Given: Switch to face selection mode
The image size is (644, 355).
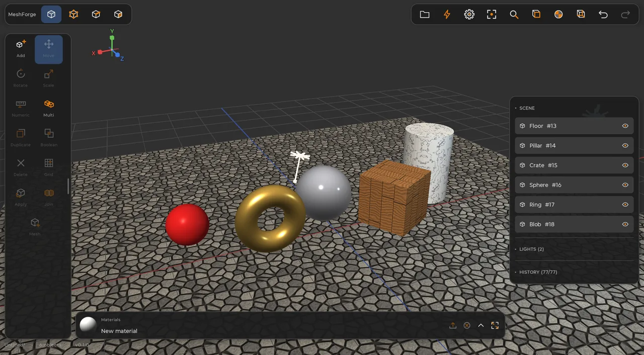Looking at the screenshot, I should pos(118,15).
